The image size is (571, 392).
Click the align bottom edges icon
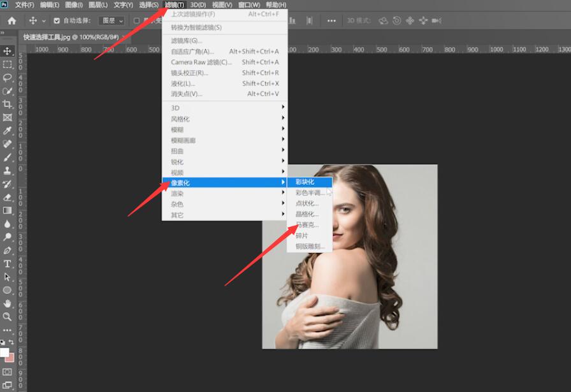(293, 21)
